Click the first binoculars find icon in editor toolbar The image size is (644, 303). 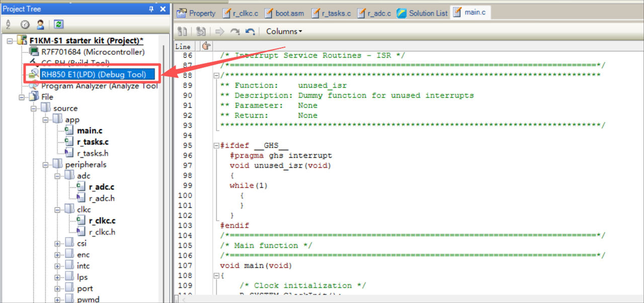[183, 31]
